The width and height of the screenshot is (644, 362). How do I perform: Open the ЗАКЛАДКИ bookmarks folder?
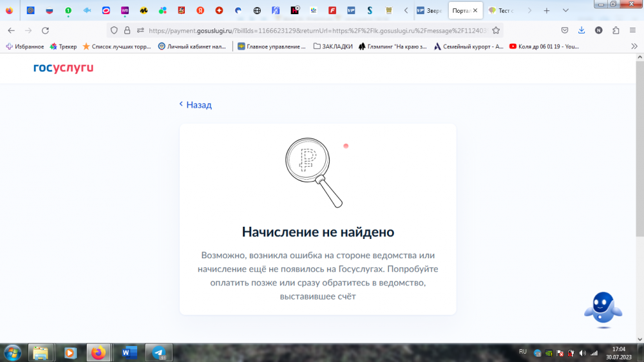point(333,46)
